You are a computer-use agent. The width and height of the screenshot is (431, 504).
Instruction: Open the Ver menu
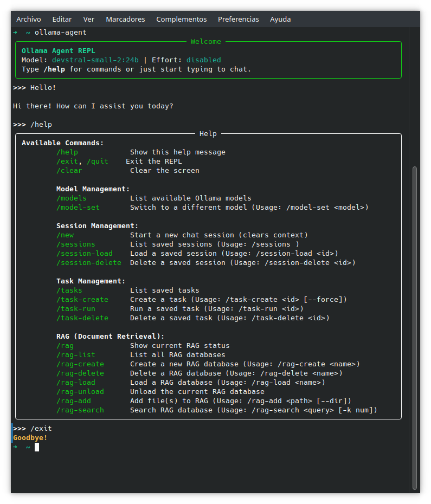(x=89, y=19)
